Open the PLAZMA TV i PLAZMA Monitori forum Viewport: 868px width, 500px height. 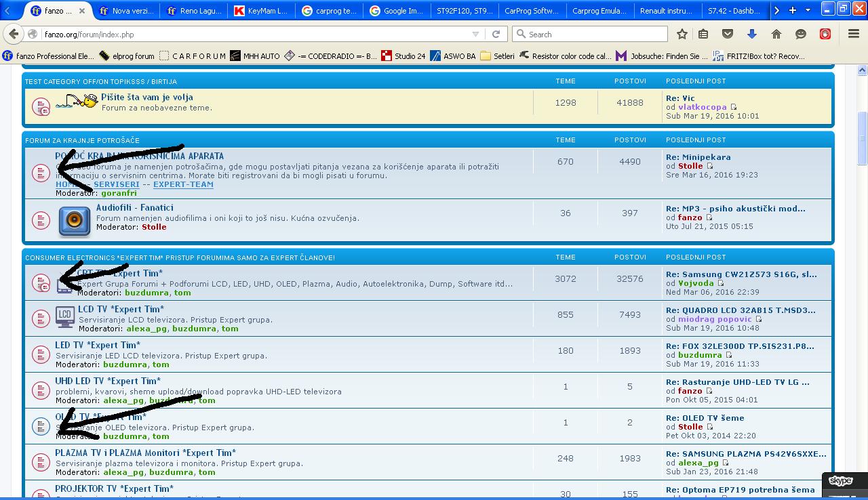click(145, 453)
